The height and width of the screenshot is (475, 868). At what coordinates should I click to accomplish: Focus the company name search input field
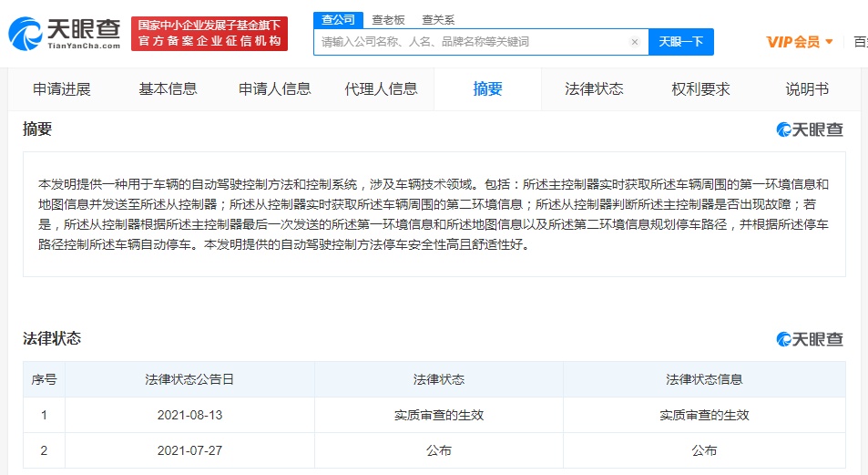pos(472,42)
